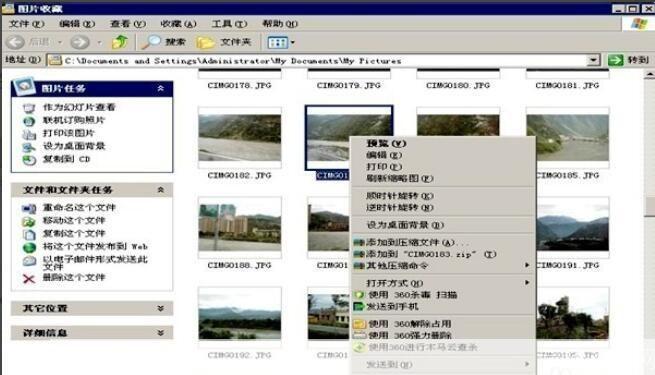Image resolution: width=655 pixels, height=375 pixels.
Task: Go up one folder level icon
Action: pos(120,42)
